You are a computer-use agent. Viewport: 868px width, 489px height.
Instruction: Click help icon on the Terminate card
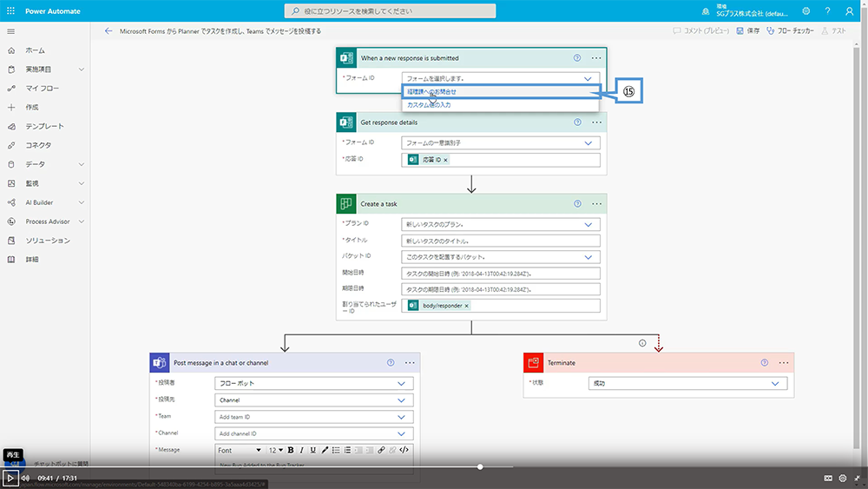(x=764, y=363)
